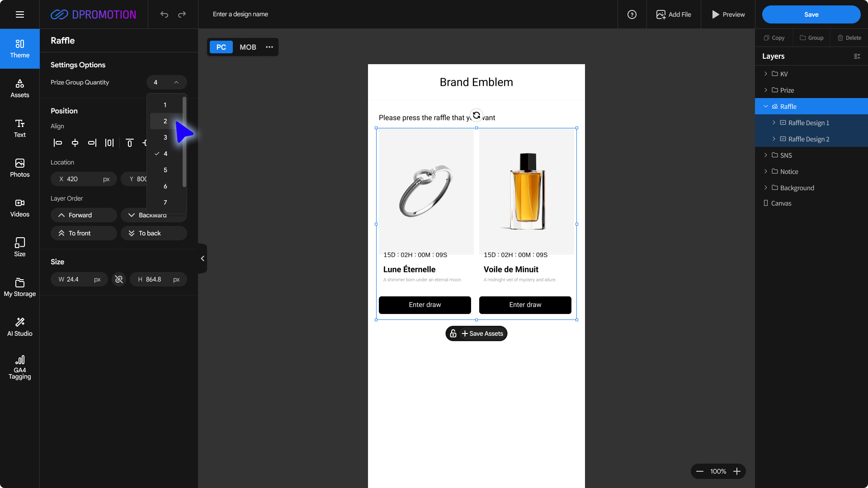Toggle the lock icon beside Save Assets

click(x=453, y=333)
